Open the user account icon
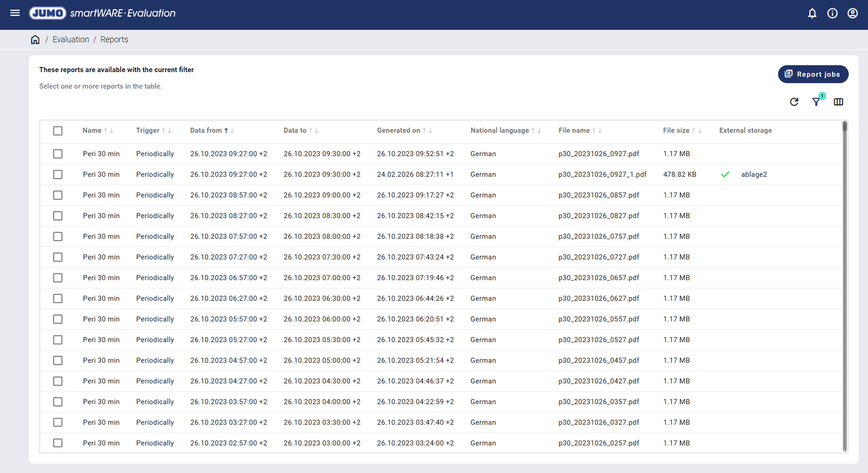 tap(852, 13)
